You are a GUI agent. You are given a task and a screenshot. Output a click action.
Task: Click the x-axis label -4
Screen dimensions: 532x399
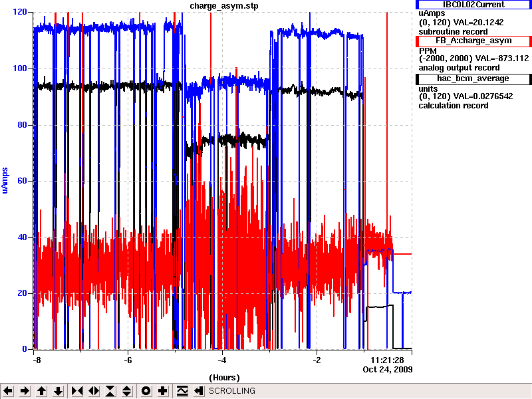point(222,360)
